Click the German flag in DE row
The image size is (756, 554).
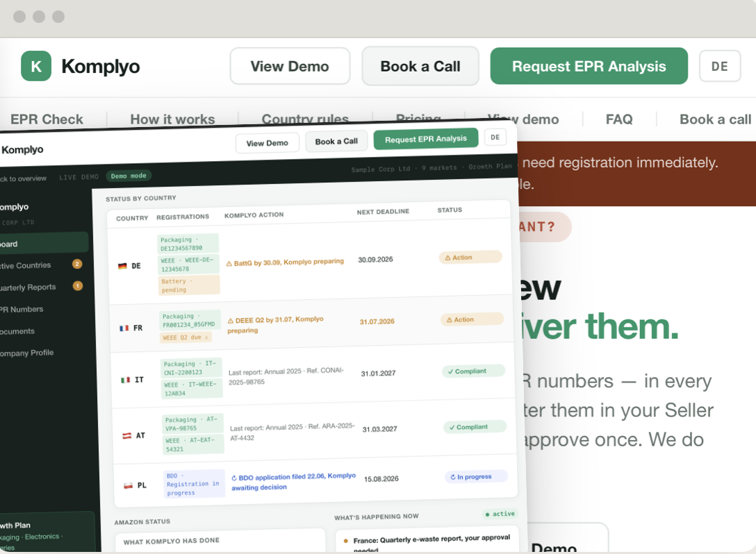coord(122,266)
